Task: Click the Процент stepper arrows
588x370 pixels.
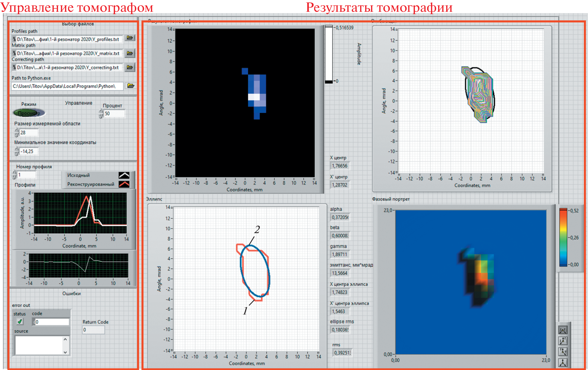Action: point(101,114)
